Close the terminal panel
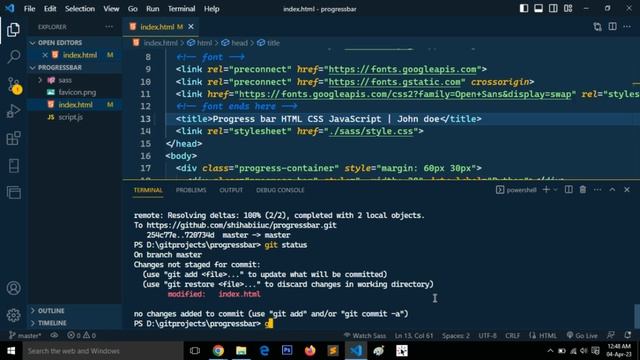 [627, 190]
